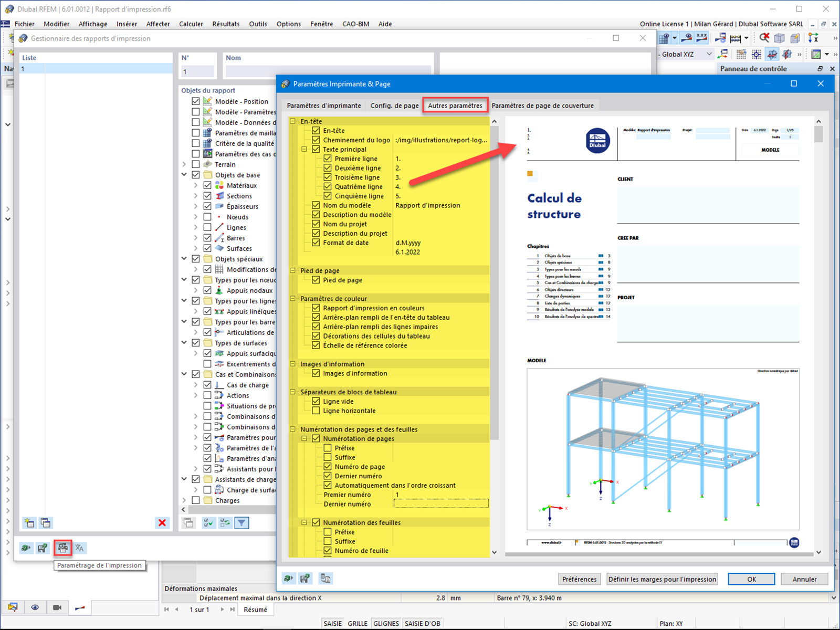Click the copy-to-clipboard icon in dialog footer
840x630 pixels.
click(x=325, y=578)
